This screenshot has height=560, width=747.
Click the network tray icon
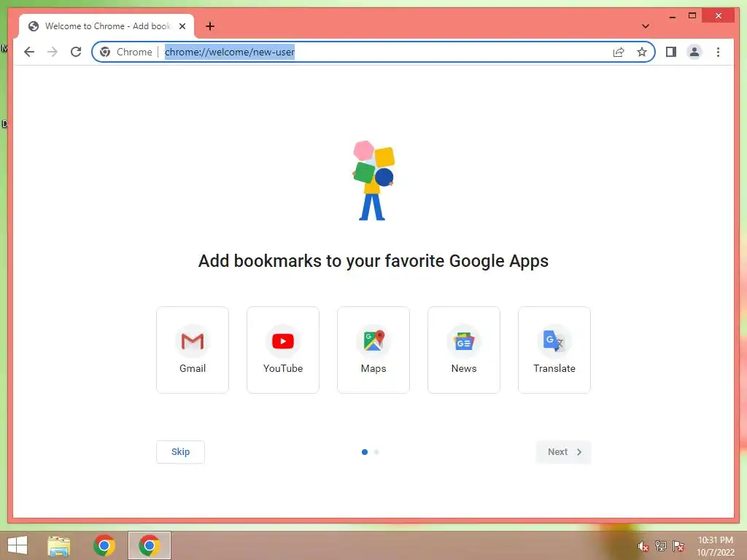[x=661, y=545]
